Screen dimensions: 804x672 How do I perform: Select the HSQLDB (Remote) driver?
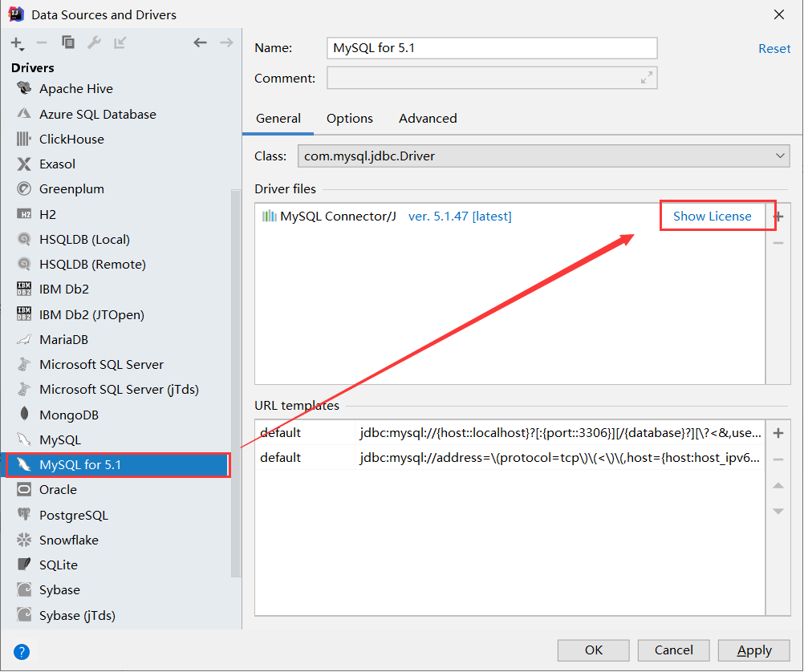(116, 265)
